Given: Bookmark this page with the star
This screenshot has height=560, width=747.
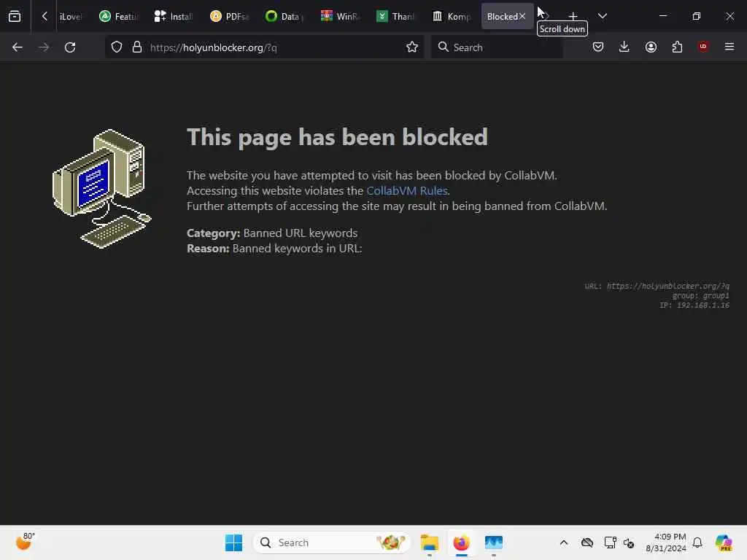Looking at the screenshot, I should [x=412, y=47].
